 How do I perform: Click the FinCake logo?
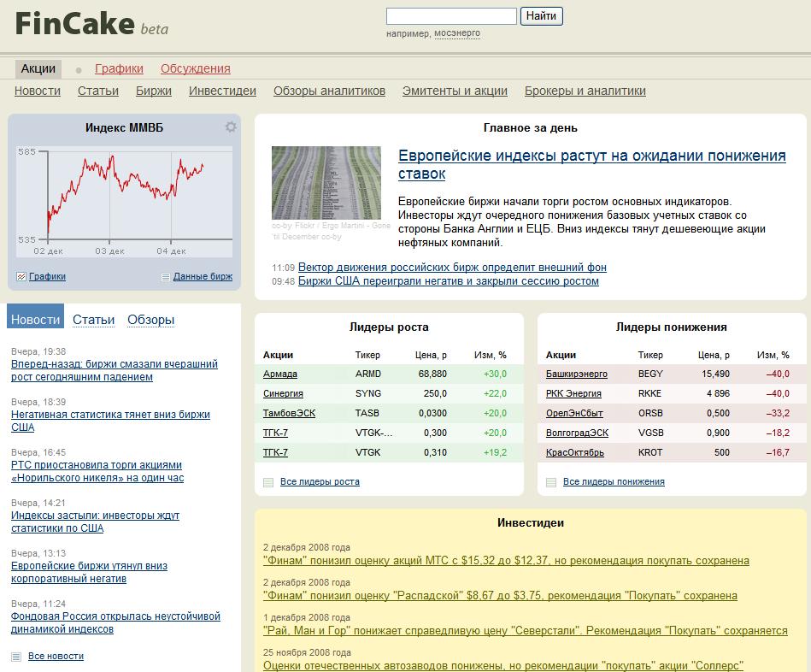(x=74, y=24)
